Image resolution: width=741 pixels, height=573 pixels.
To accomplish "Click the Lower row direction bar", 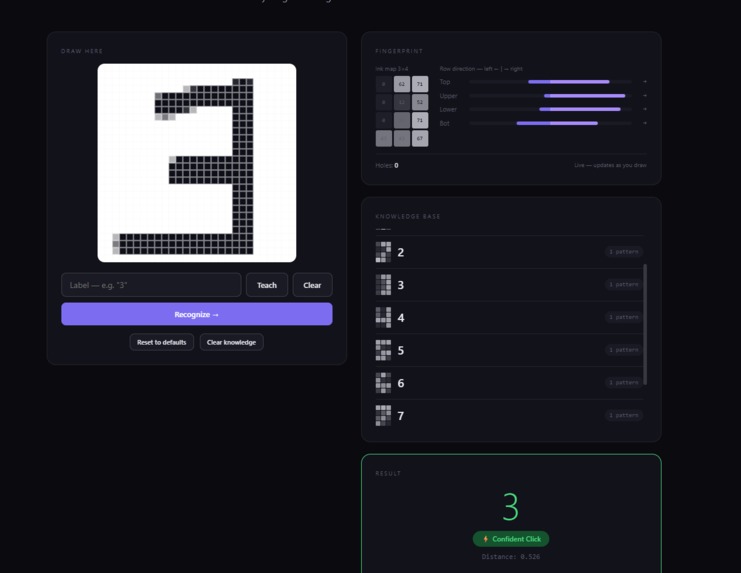I will click(x=550, y=109).
